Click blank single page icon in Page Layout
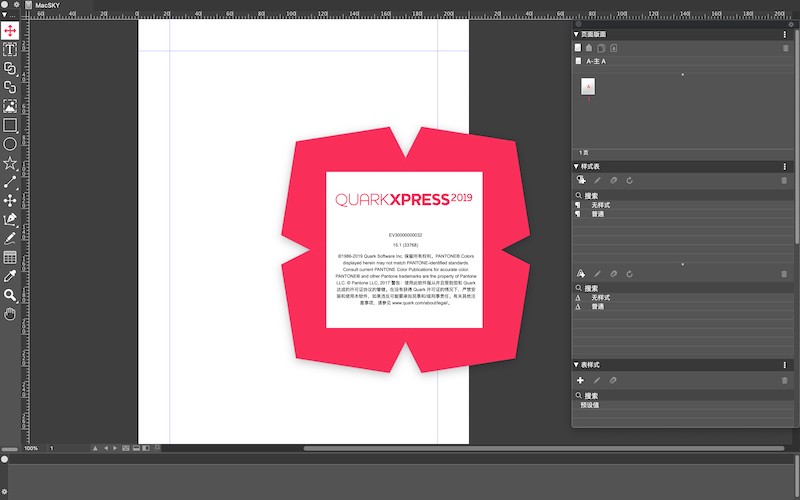The width and height of the screenshot is (800, 500). point(578,47)
